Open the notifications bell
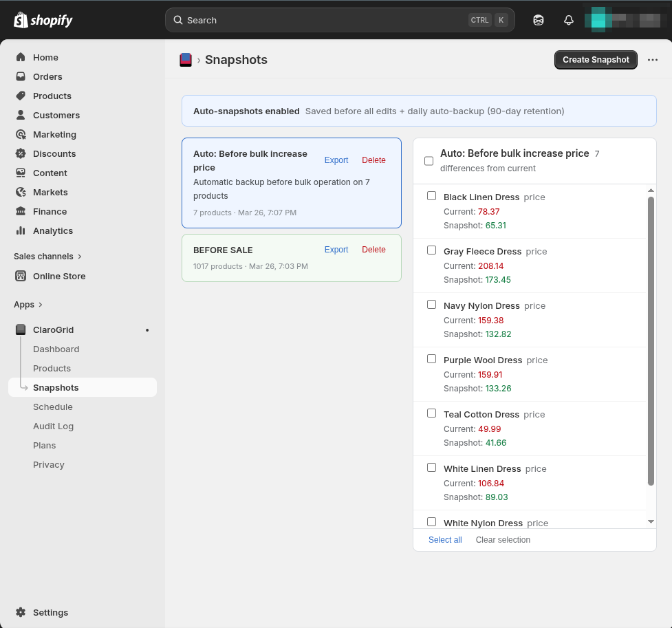Image resolution: width=672 pixels, height=628 pixels. point(568,20)
